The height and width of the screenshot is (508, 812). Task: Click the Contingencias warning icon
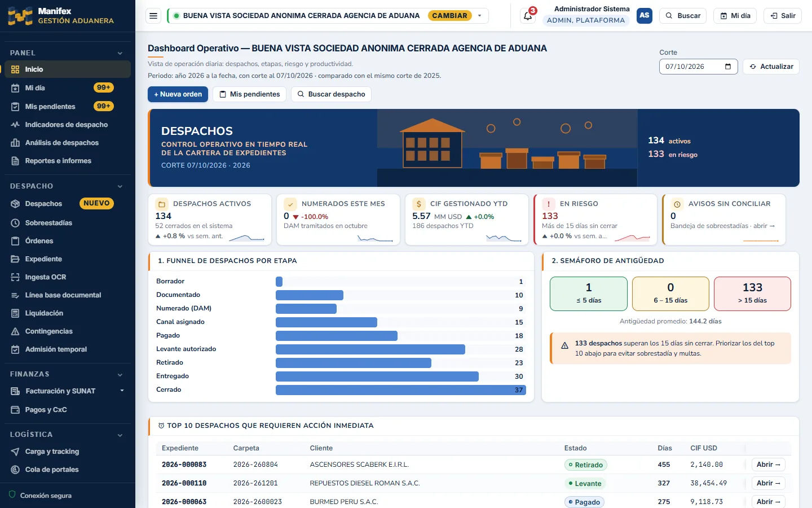[15, 331]
